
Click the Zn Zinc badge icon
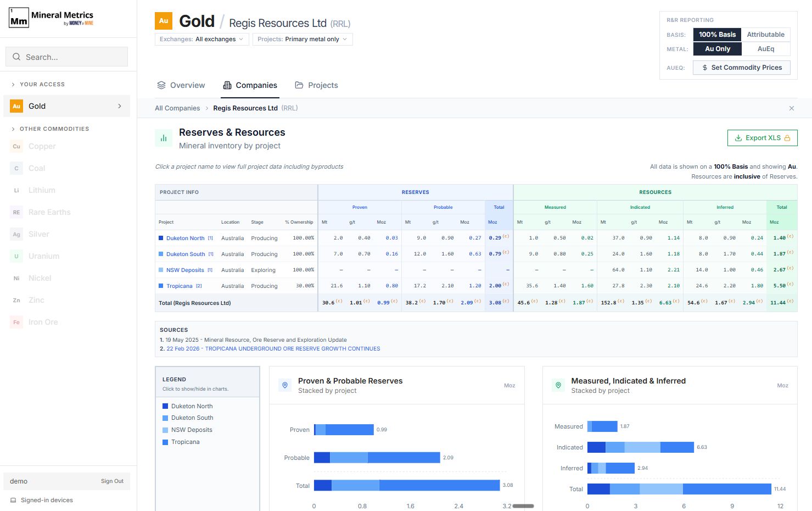pos(16,300)
